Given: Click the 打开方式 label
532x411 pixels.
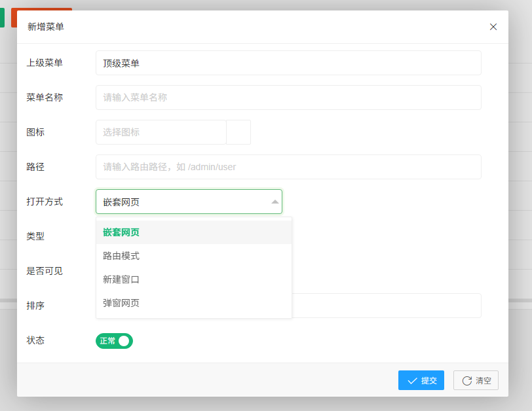Looking at the screenshot, I should [45, 202].
